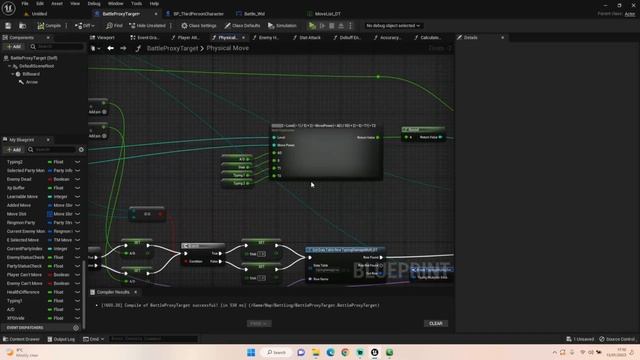This screenshot has height=360, width=640.
Task: Open Class Defaults
Action: coord(242,26)
